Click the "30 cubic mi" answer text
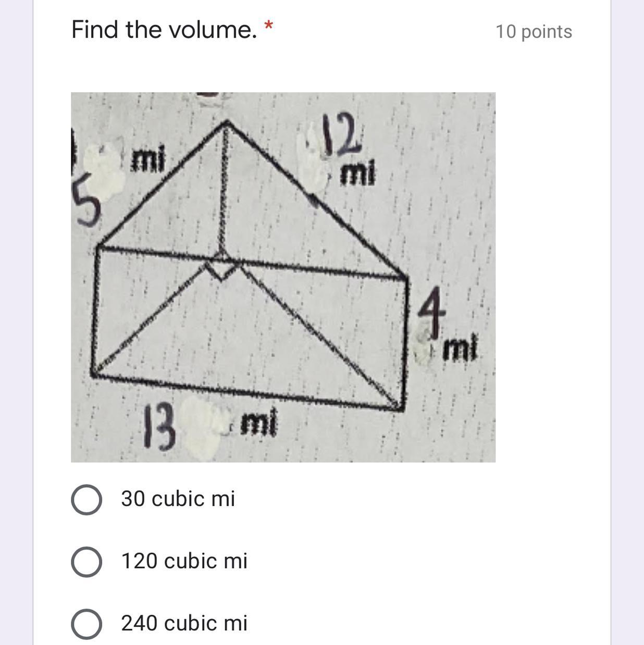Screen dimensions: 644x645 [x=178, y=499]
